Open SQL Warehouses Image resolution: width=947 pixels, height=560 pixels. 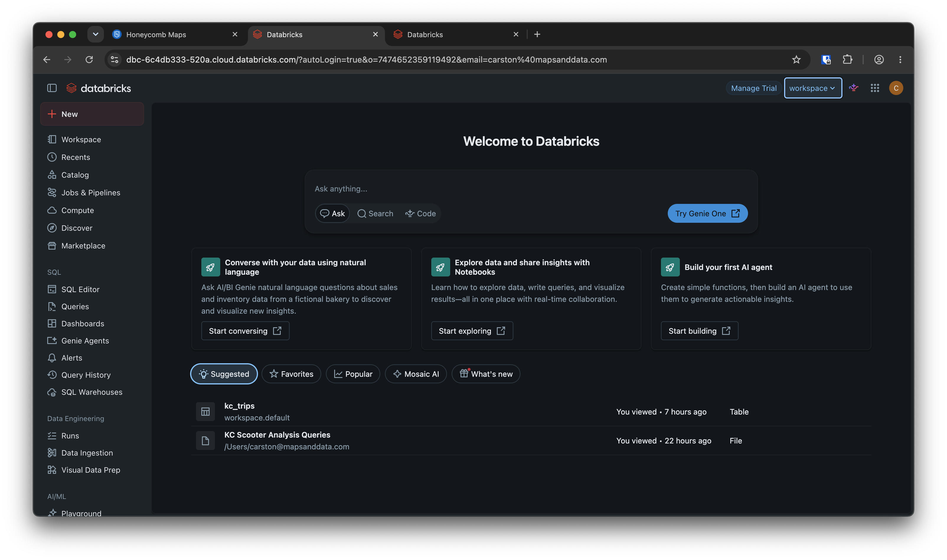coord(92,392)
